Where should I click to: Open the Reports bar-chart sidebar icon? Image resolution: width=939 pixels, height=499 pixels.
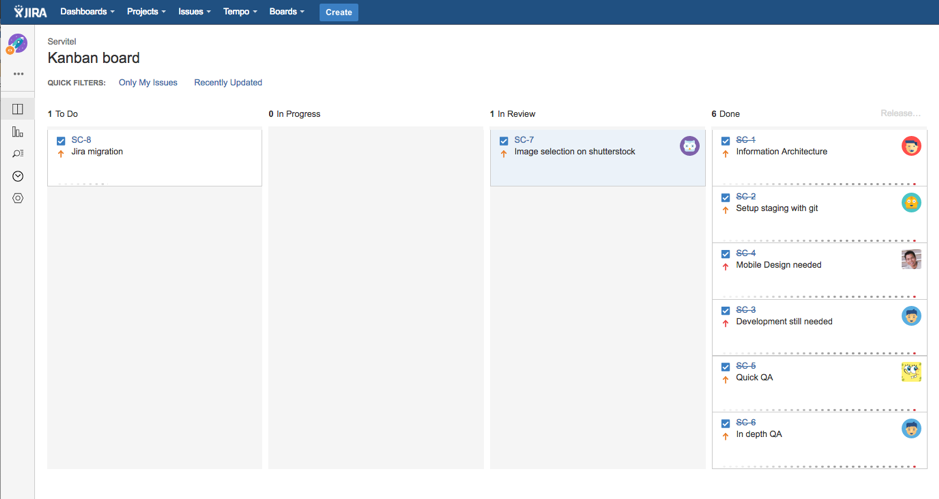(17, 132)
